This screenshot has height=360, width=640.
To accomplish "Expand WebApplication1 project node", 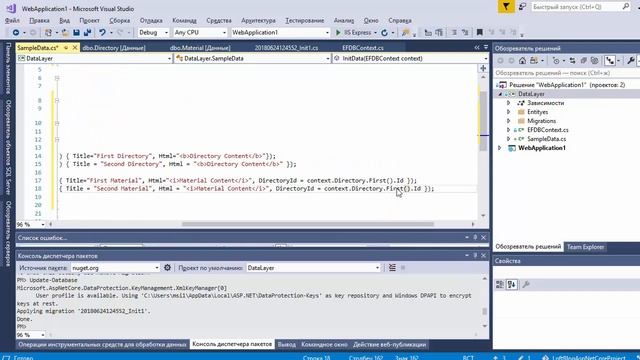I will pos(500,148).
